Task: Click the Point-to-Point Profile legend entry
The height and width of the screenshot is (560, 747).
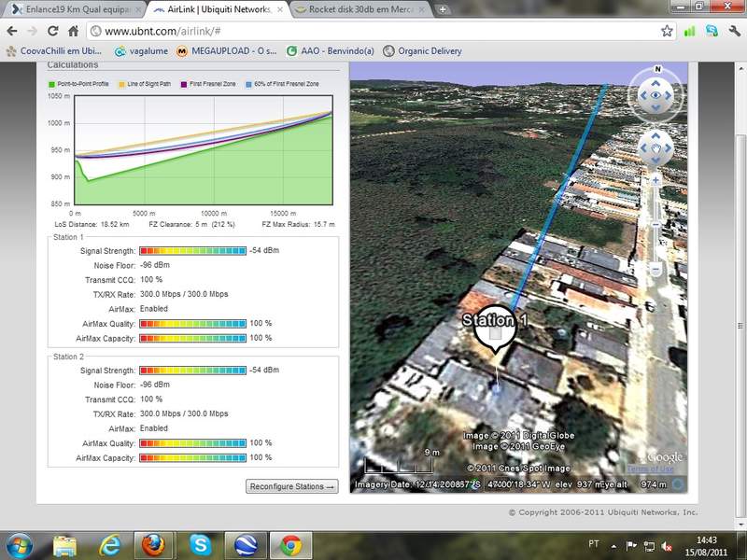Action: (78, 84)
